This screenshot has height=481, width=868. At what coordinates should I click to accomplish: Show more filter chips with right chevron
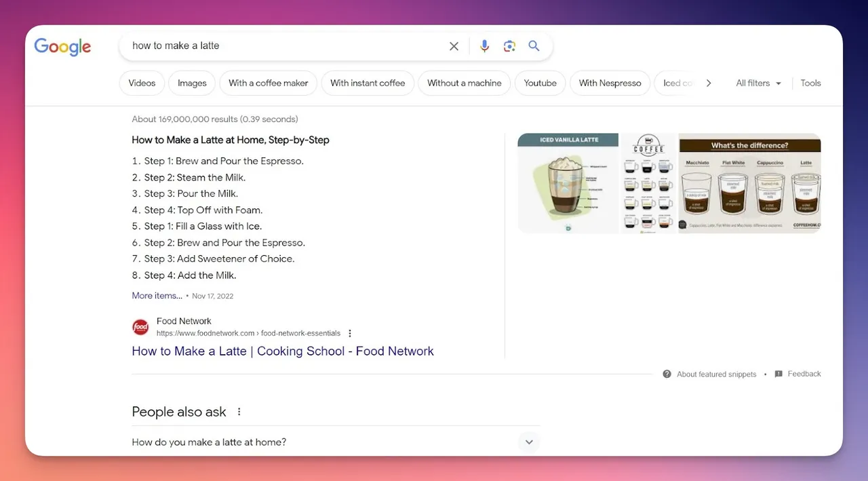pyautogui.click(x=709, y=83)
